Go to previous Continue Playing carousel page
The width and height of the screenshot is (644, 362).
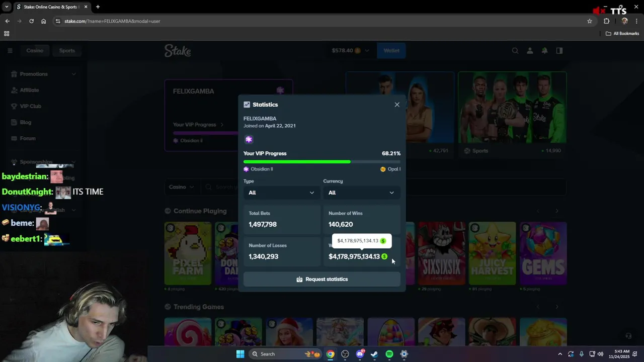[538, 211]
